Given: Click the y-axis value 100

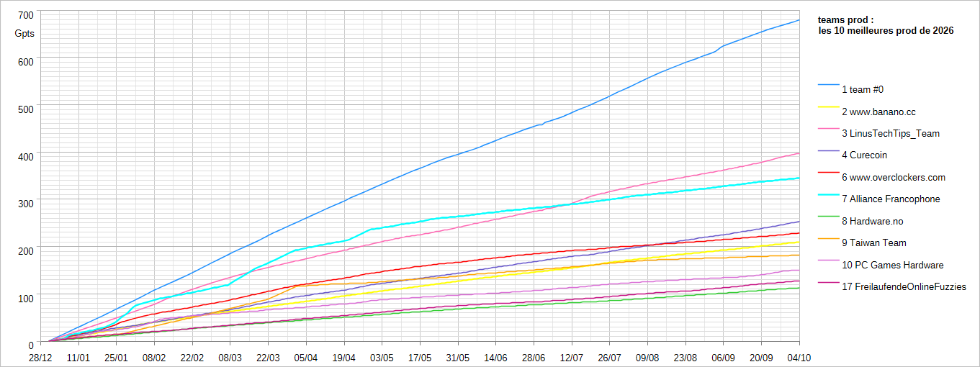Looking at the screenshot, I should [x=26, y=299].
